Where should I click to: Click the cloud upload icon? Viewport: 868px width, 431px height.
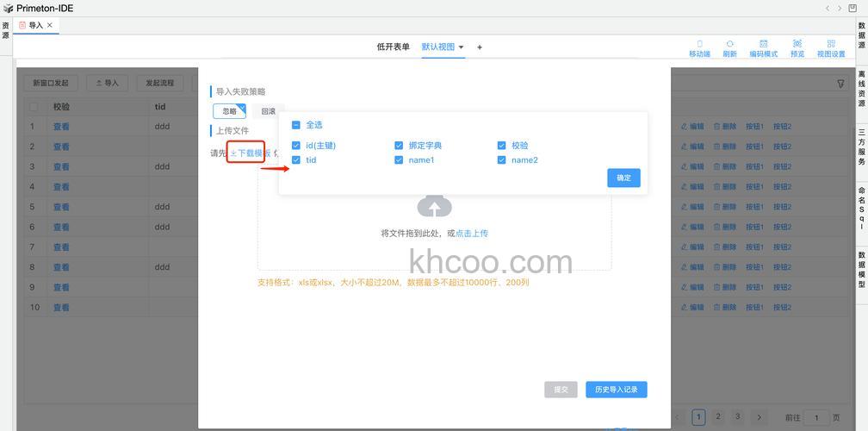click(435, 206)
